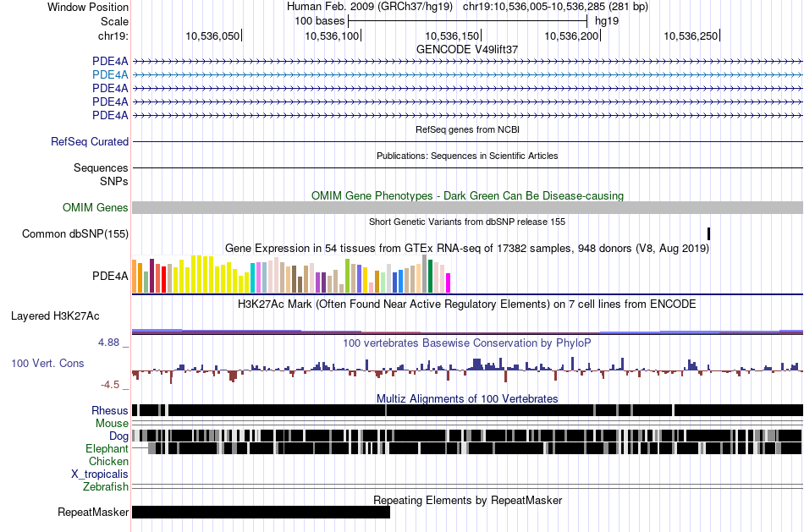Click the '100 bases' scale bar label
The image size is (804, 532).
[x=319, y=21]
